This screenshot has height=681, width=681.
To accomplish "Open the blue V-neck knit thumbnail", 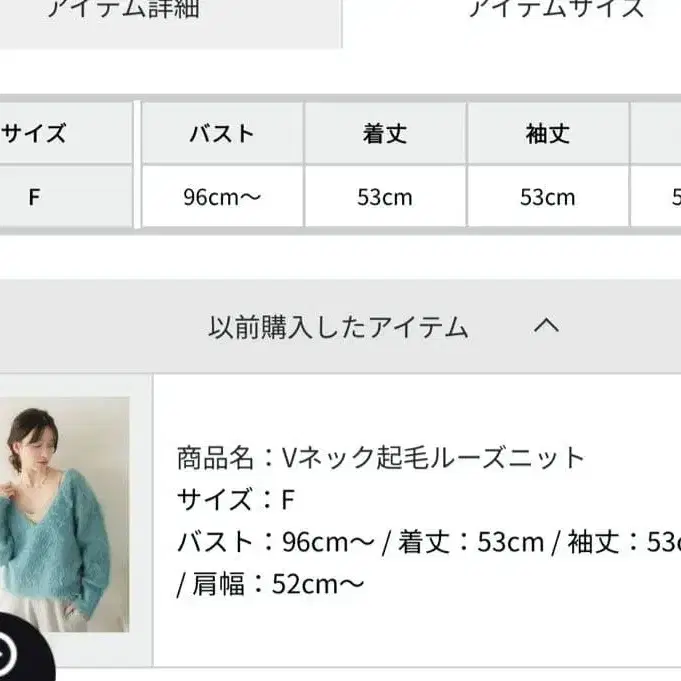I will [x=64, y=514].
